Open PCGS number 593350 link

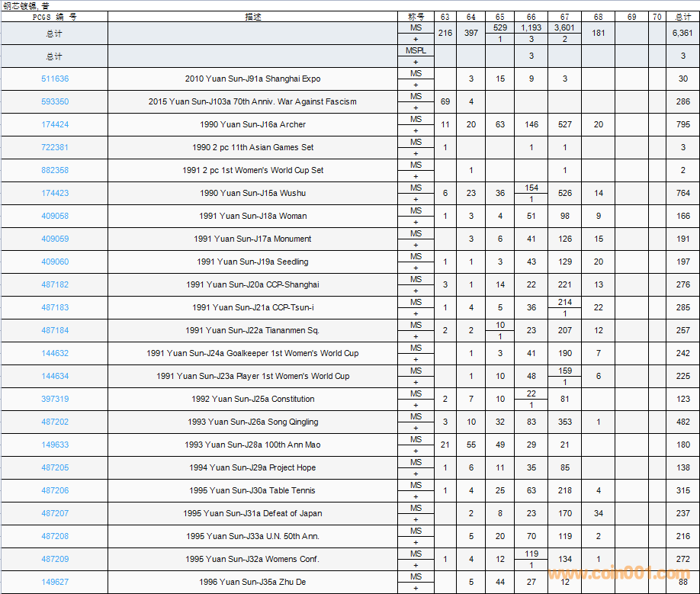click(x=54, y=101)
